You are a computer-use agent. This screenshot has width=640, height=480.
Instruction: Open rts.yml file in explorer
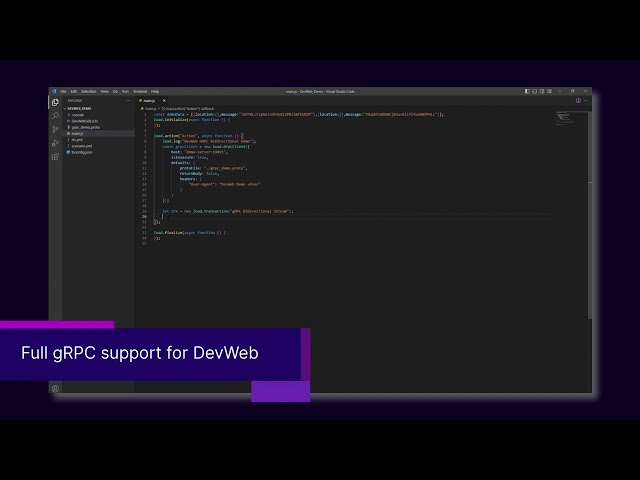(77, 140)
